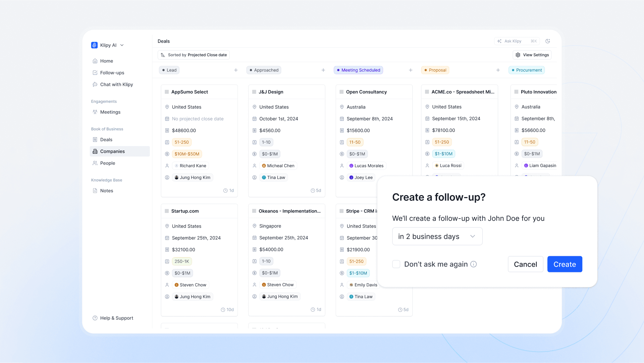Click AppSumo Select 51-250 size tag
This screenshot has height=363, width=644.
[181, 142]
